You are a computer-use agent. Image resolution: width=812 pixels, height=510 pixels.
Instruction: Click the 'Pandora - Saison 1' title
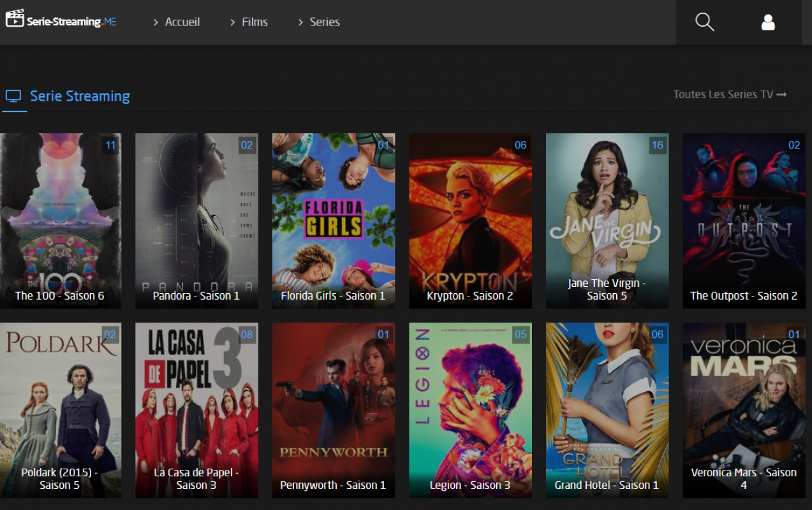pyautogui.click(x=196, y=296)
